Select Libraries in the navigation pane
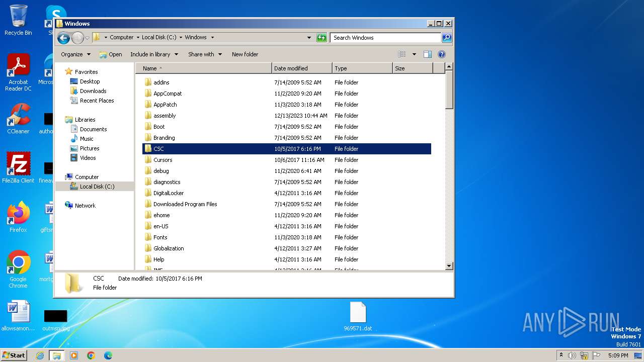The height and width of the screenshot is (362, 644). point(85,120)
